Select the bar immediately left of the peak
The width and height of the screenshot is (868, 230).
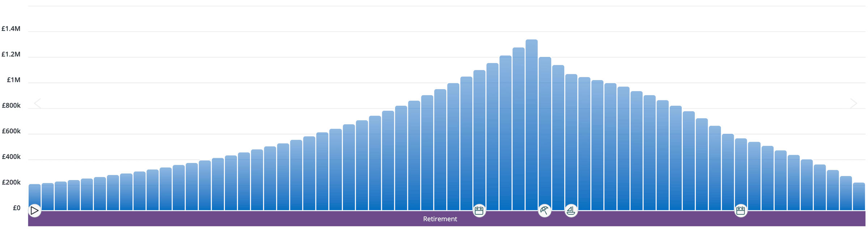tap(518, 127)
